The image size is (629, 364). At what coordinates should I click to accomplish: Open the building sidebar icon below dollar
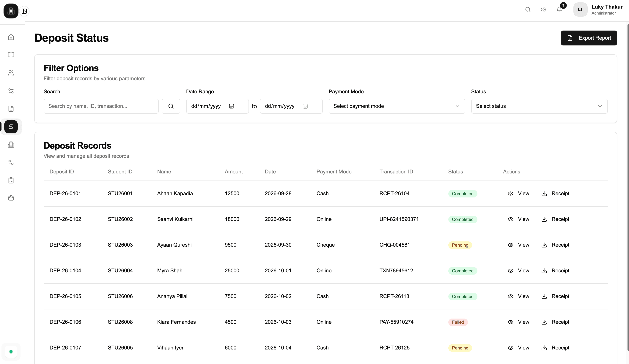pyautogui.click(x=11, y=145)
